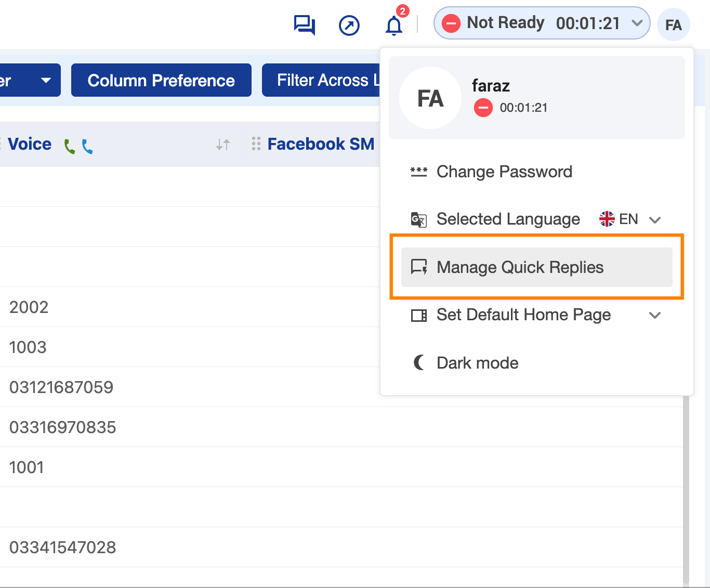Screen dimensions: 710x588
Task: Click the Facebook SM column drag handle
Action: [x=256, y=144]
